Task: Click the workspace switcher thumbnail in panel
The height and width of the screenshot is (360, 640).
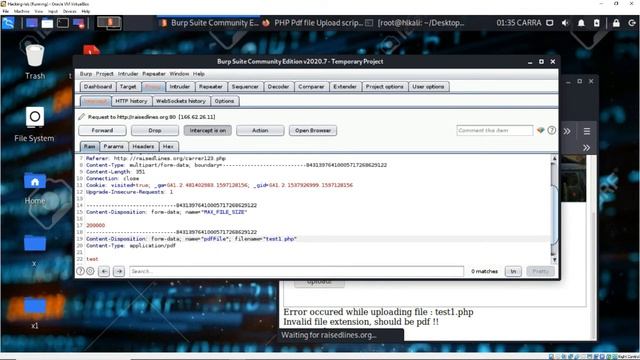Action: (x=109, y=23)
